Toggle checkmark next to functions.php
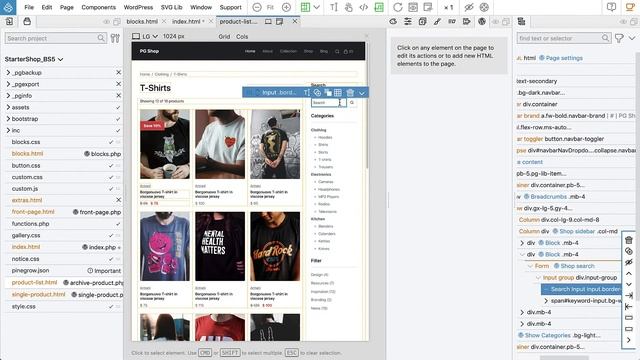 (118, 224)
